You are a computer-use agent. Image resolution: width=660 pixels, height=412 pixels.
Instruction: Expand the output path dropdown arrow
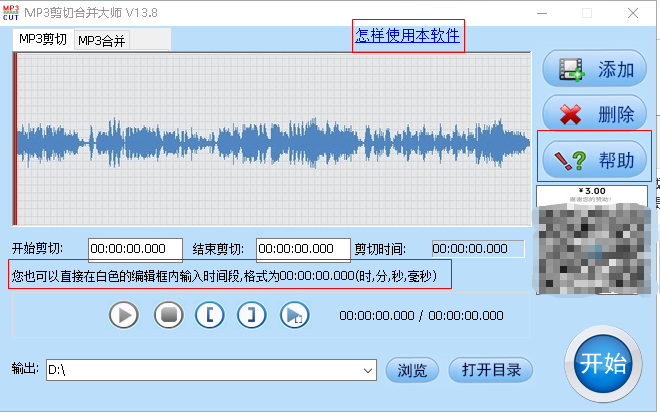[x=367, y=370]
